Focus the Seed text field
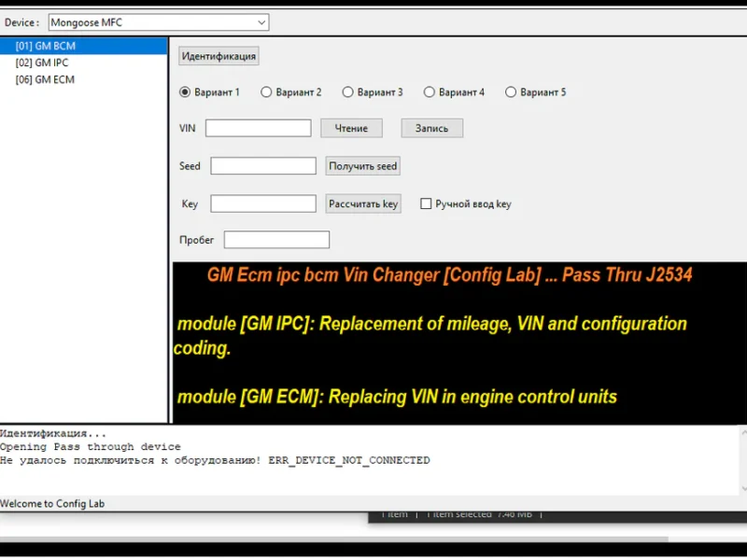 [x=263, y=166]
